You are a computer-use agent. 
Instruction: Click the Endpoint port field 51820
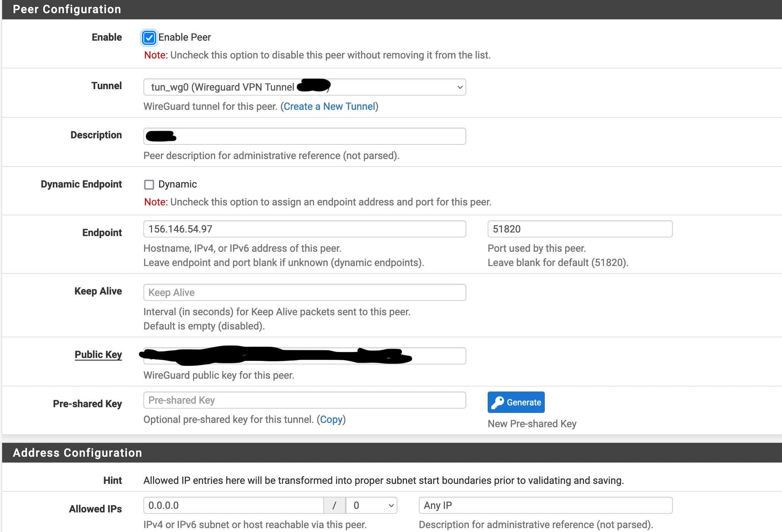pos(580,229)
